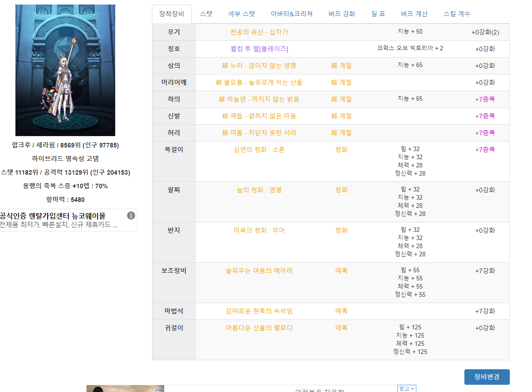Select 超 물오름 - 늘푸르게 익는 산들
This screenshot has width=532, height=392.
259,83
